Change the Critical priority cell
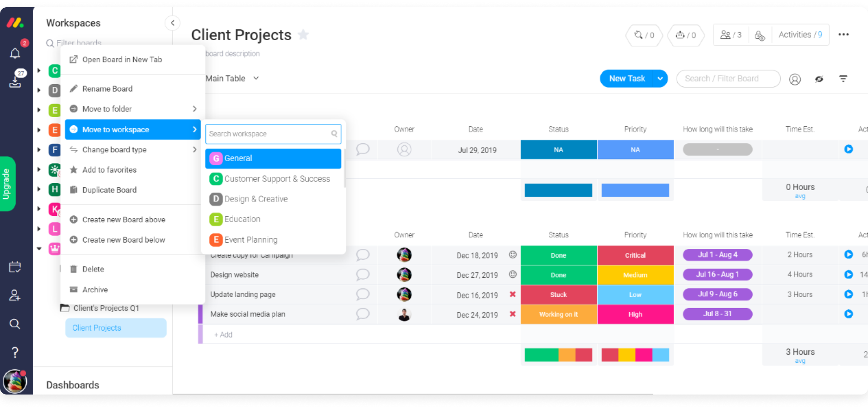This screenshot has width=868, height=409. 635,255
